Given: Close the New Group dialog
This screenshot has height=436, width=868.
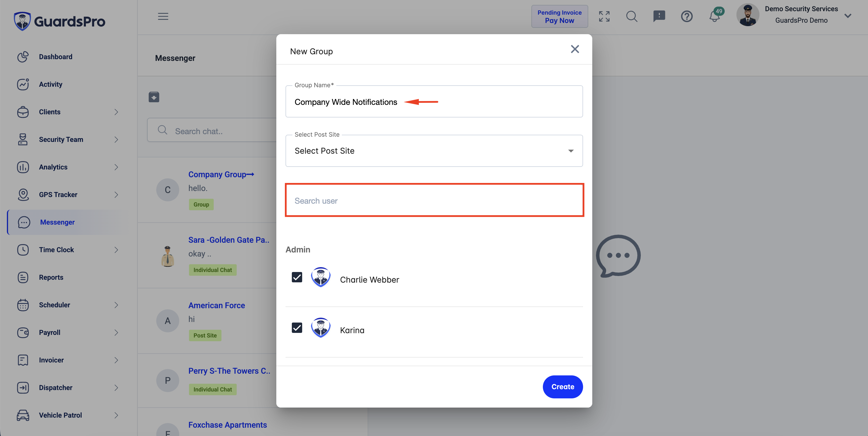Looking at the screenshot, I should 575,49.
